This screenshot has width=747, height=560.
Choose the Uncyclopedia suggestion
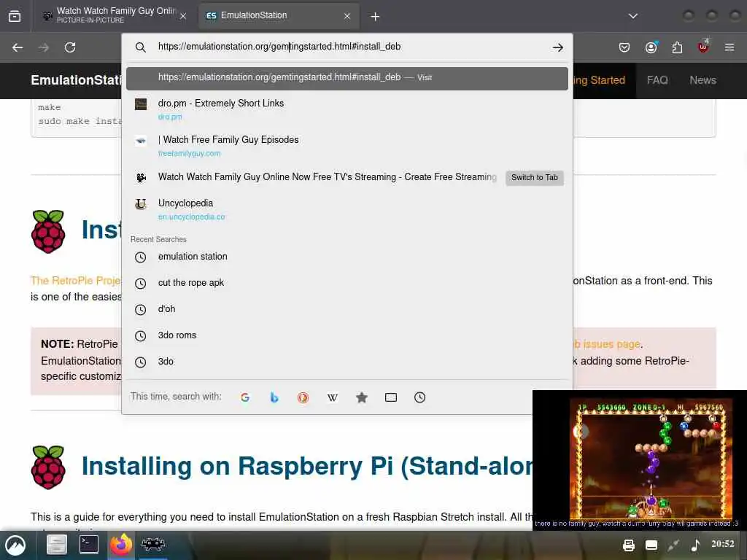[x=347, y=209]
